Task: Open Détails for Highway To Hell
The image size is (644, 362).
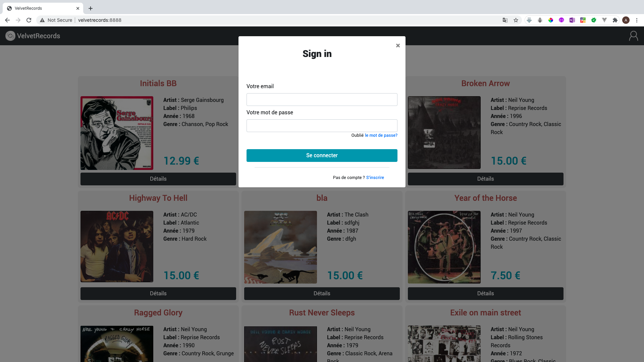Action: (x=158, y=294)
